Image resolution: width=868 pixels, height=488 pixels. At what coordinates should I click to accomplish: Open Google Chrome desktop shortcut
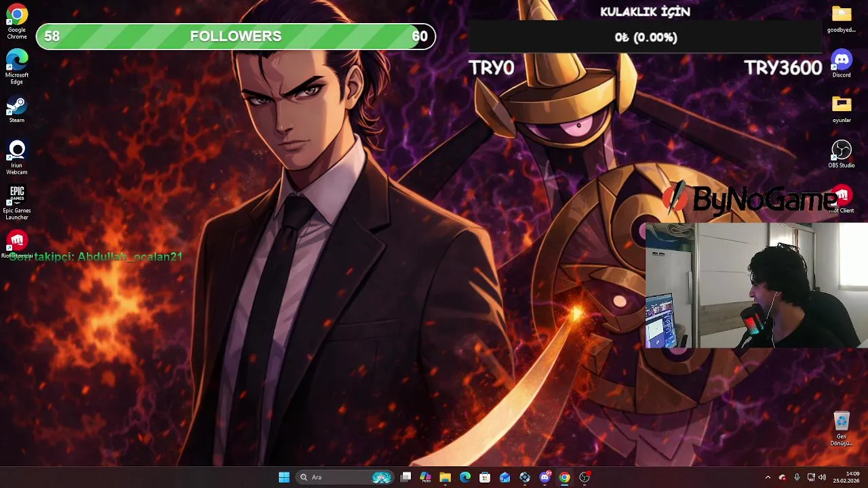pyautogui.click(x=17, y=22)
